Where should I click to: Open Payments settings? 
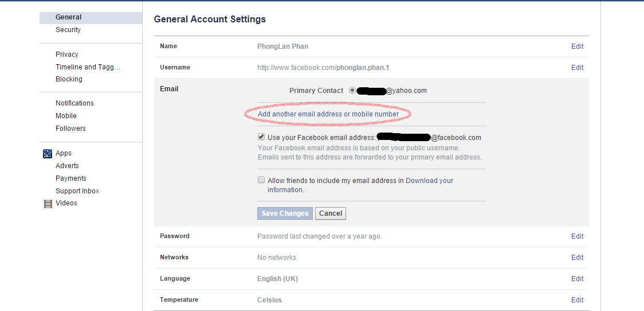click(x=71, y=178)
